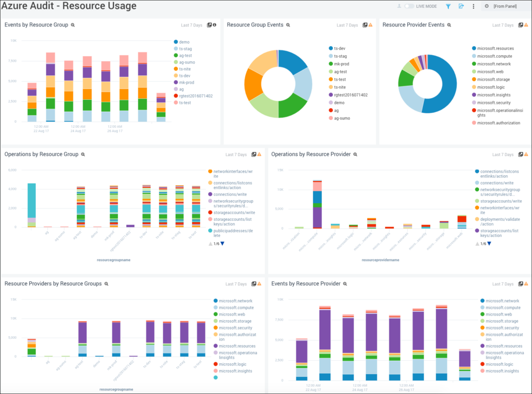Click info icon on Events by Resource Group

click(x=215, y=25)
